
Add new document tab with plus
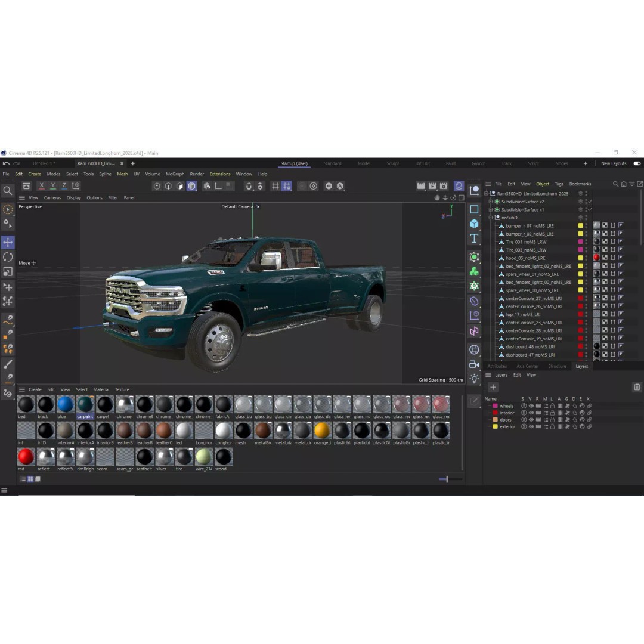(x=132, y=163)
